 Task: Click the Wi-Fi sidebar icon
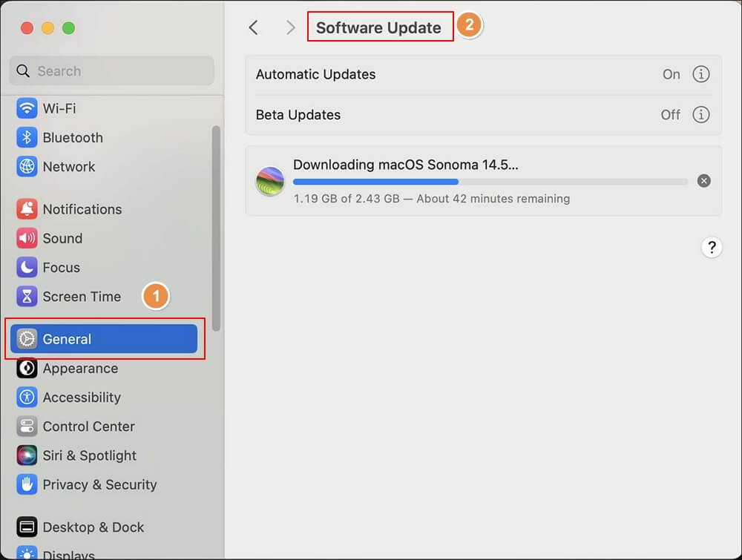pos(27,108)
